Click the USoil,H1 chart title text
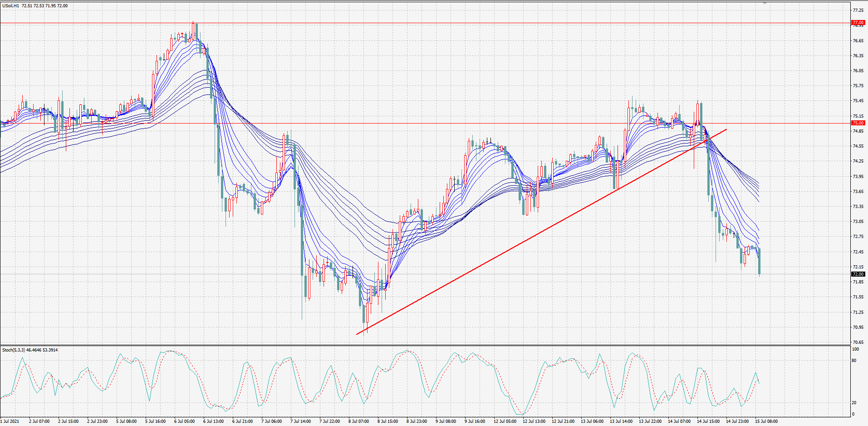868x426 pixels. pyautogui.click(x=11, y=6)
